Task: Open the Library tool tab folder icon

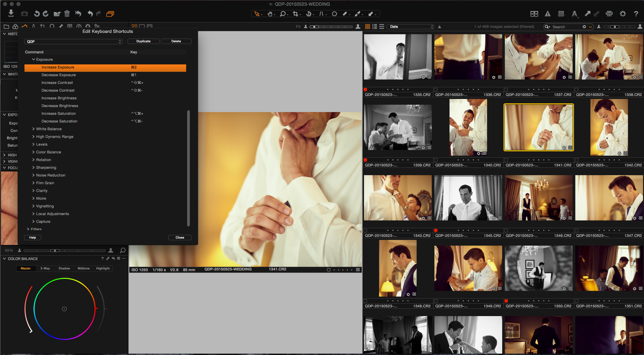Action: tap(6, 26)
